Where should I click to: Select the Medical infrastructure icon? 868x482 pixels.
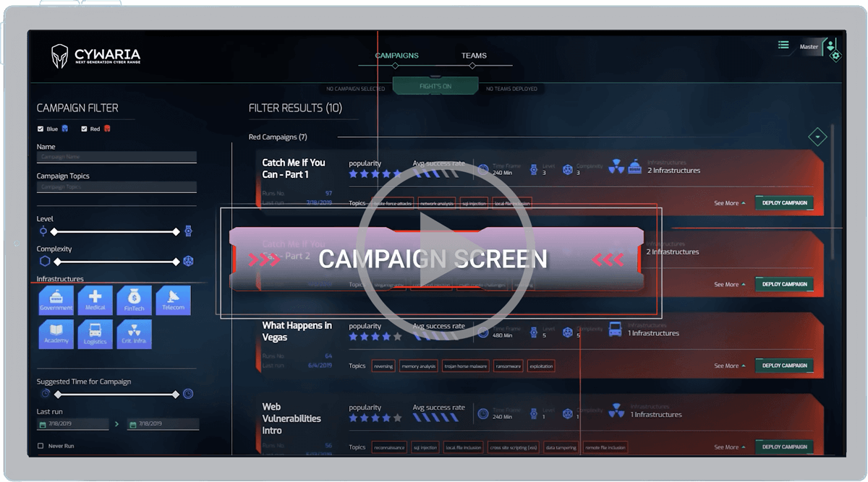click(x=95, y=300)
